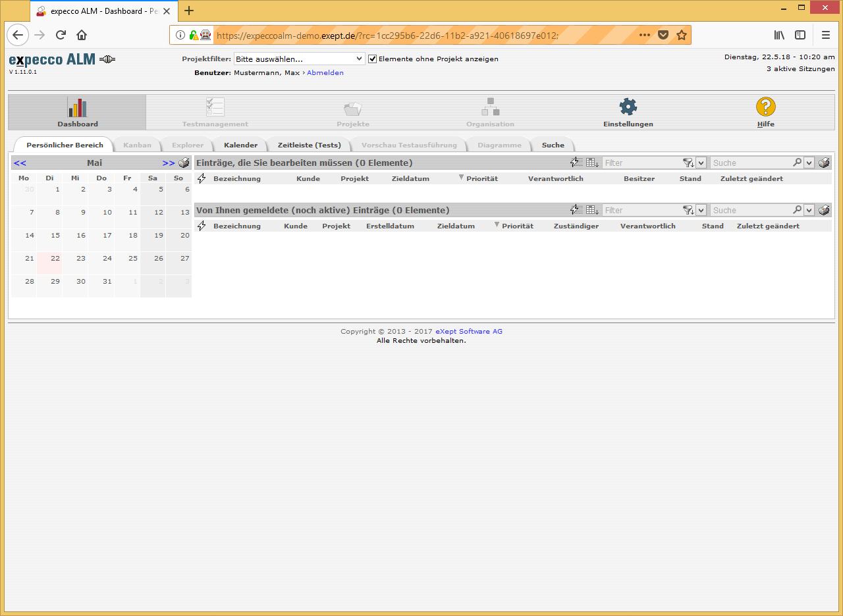
Task: Switch to the Kalender tab
Action: click(240, 145)
